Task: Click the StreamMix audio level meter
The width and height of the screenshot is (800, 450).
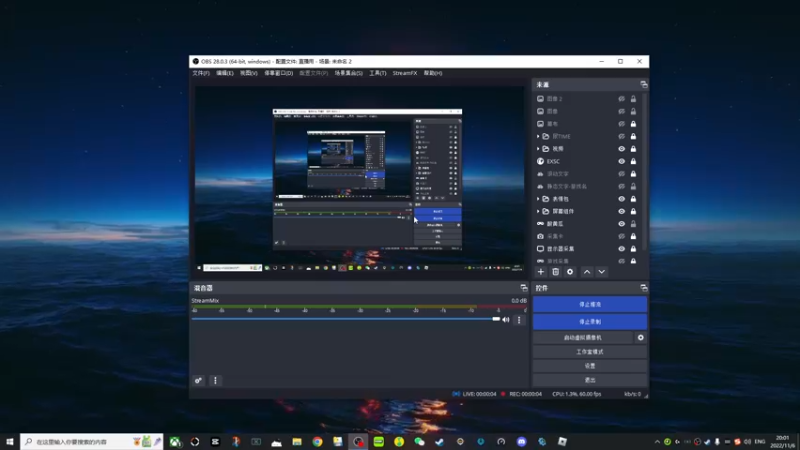Action: 359,307
